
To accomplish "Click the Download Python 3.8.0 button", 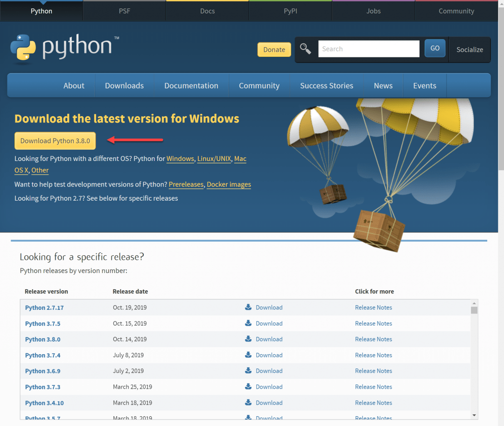I will pos(55,141).
